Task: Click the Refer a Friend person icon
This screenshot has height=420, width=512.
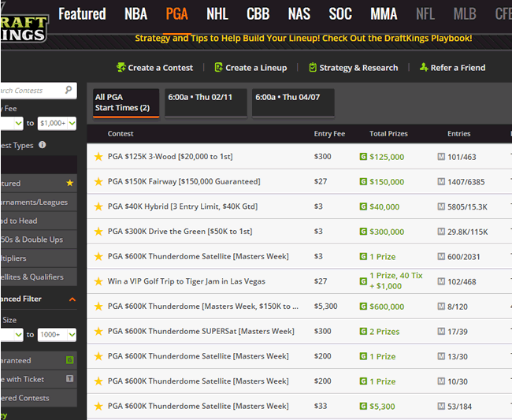Action: coord(424,67)
